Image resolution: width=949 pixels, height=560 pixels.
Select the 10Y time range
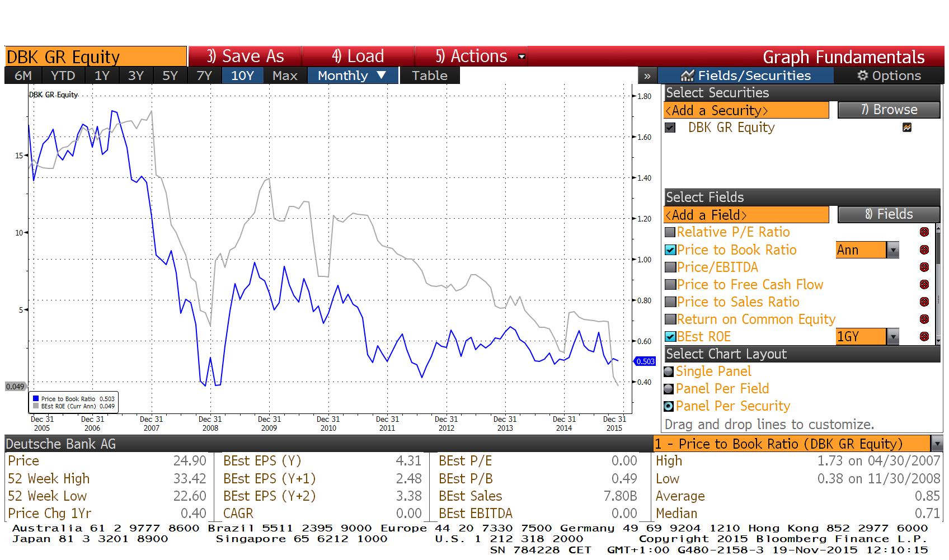pos(242,76)
